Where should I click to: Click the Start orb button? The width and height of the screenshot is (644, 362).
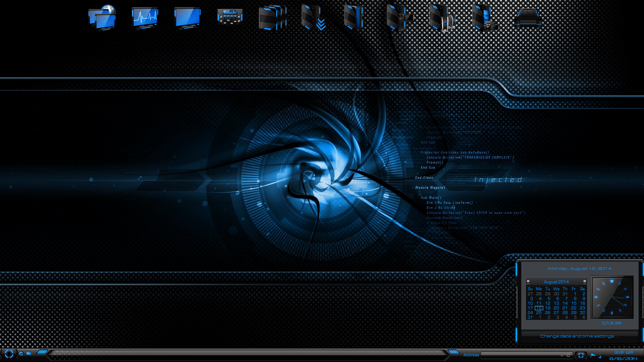(9, 354)
